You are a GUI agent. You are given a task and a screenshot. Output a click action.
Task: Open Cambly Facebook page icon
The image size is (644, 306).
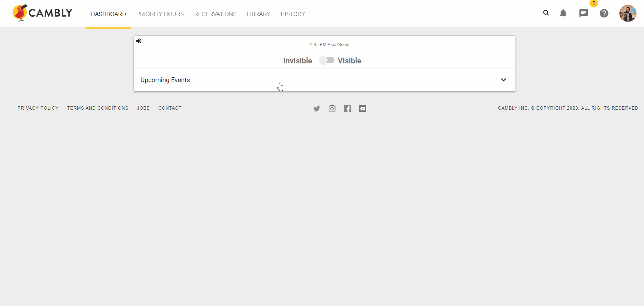coord(347,109)
